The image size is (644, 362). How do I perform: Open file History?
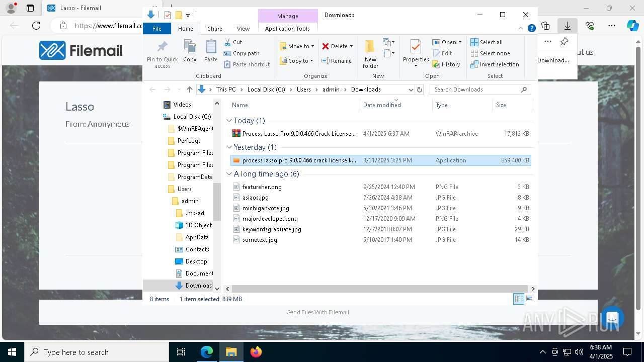tap(446, 64)
